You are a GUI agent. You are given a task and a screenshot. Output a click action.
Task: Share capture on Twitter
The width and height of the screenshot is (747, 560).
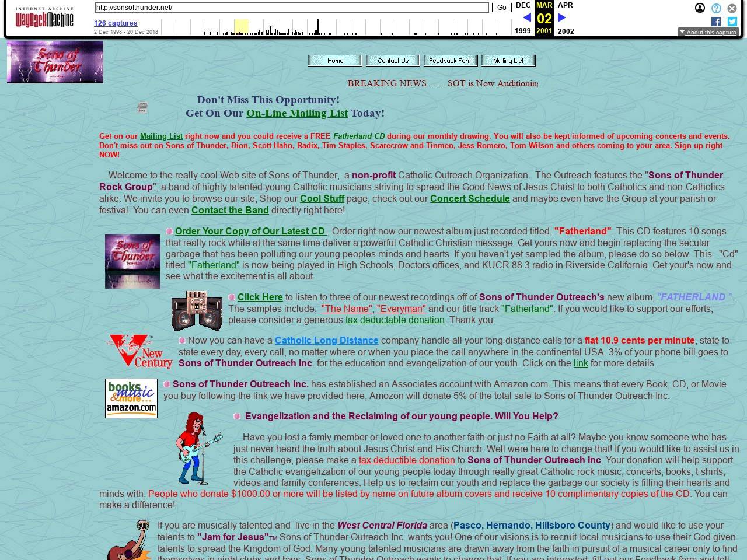[x=732, y=22]
